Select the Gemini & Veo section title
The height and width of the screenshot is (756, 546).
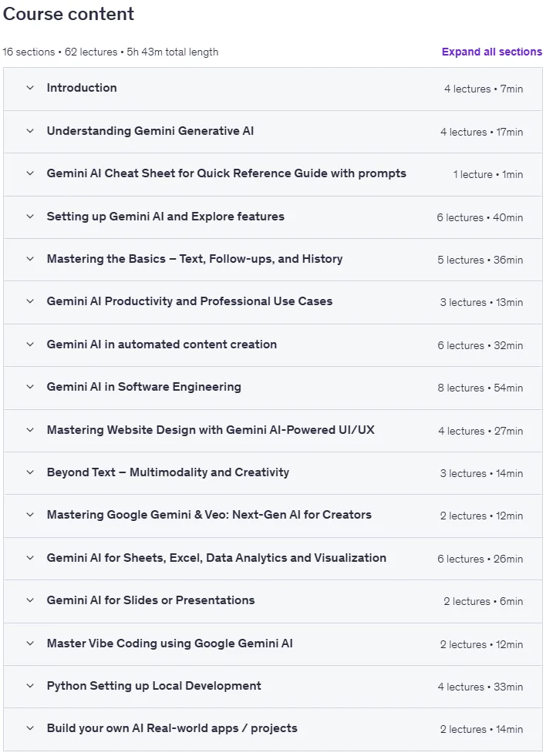[x=209, y=515]
